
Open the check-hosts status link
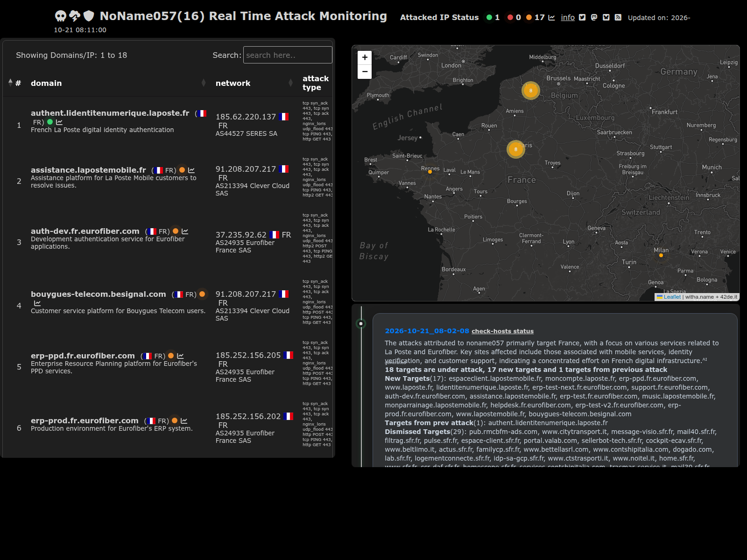(502, 331)
